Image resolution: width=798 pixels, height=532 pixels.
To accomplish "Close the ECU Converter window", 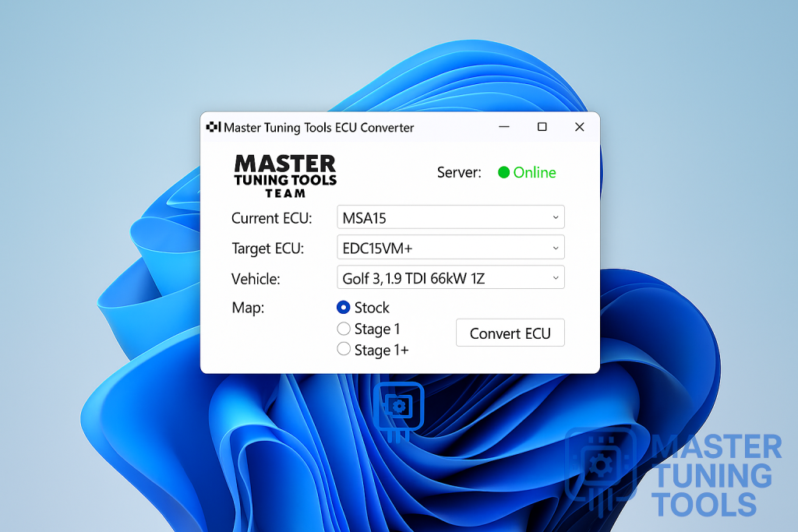I will coord(579,127).
